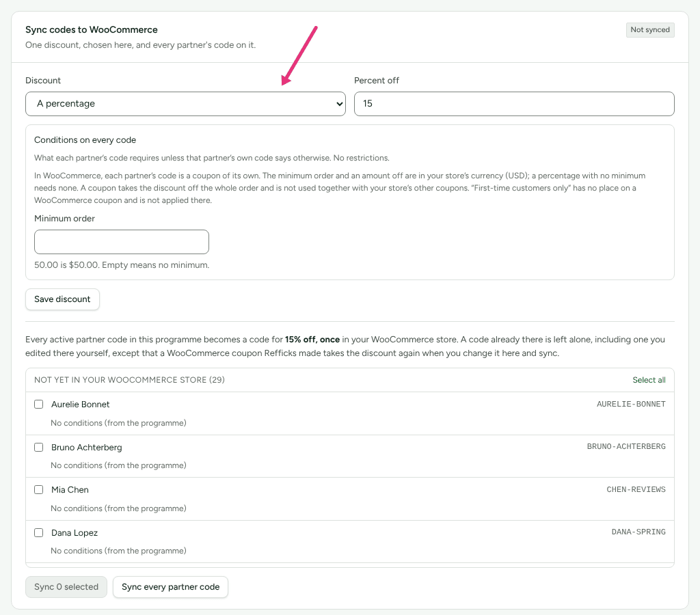
Task: Click the Bruno Achterberg partner name
Action: pyautogui.click(x=87, y=447)
